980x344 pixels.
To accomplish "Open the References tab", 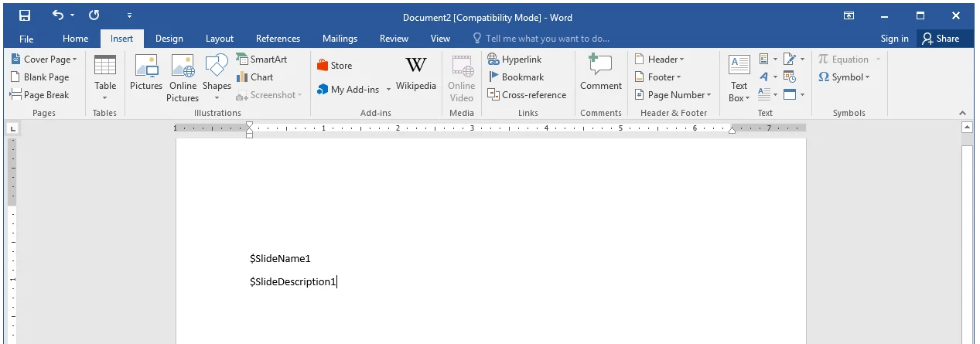I will (x=278, y=39).
